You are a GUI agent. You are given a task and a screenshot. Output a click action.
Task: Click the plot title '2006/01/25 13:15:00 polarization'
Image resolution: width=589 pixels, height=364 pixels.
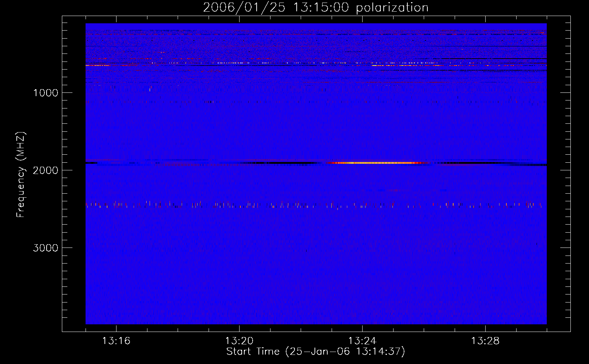click(316, 7)
